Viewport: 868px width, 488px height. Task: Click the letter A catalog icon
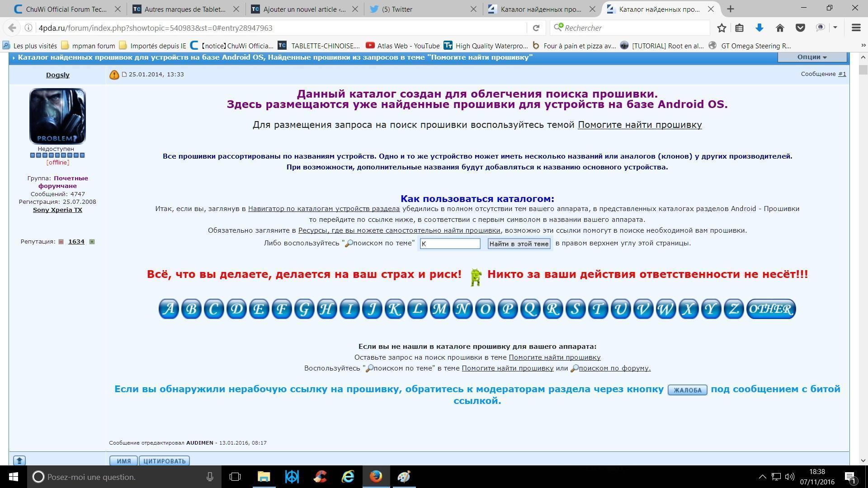click(x=169, y=309)
